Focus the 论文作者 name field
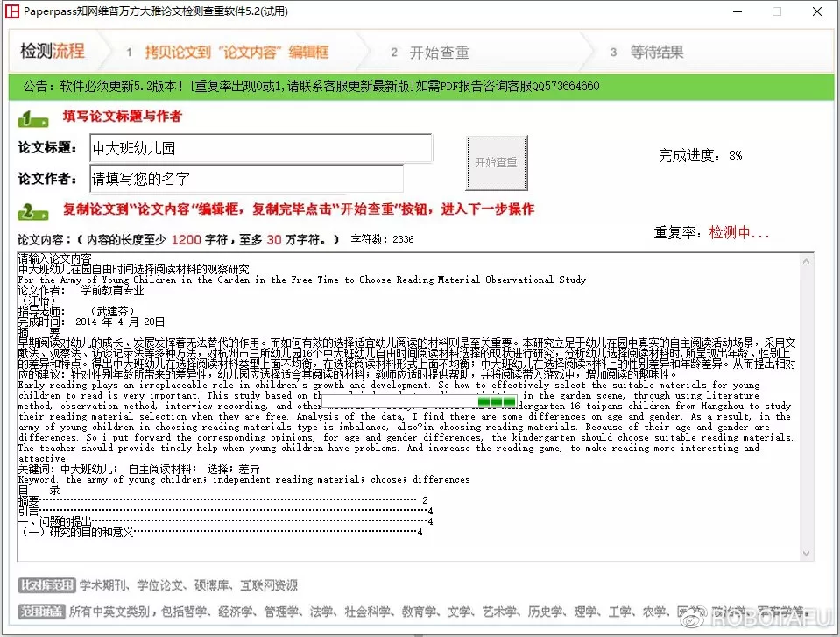Image resolution: width=840 pixels, height=637 pixels. click(x=246, y=179)
